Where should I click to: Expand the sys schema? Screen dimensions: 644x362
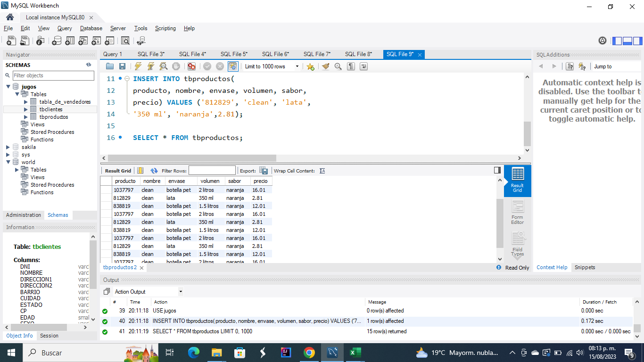[x=8, y=155]
